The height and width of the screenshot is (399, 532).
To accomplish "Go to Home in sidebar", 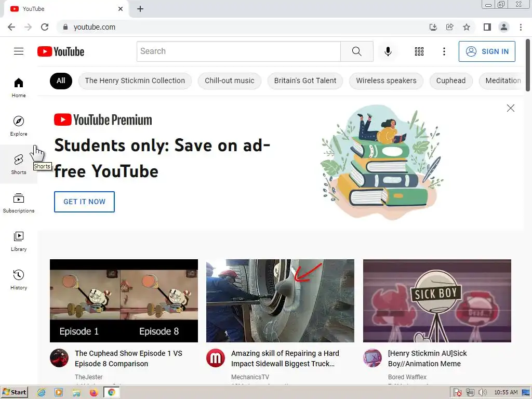I will pos(19,87).
